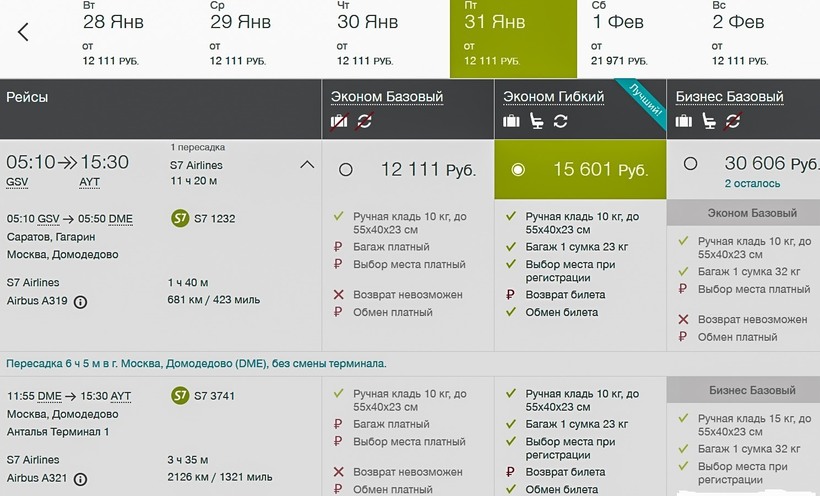Select the 12 111 Руб. fare radio button

346,170
